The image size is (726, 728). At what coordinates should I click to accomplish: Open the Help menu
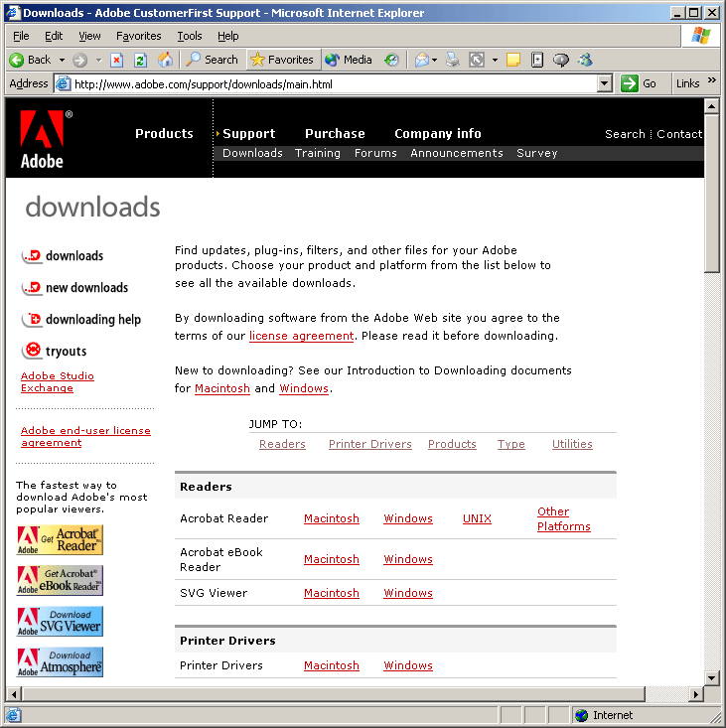[x=227, y=36]
